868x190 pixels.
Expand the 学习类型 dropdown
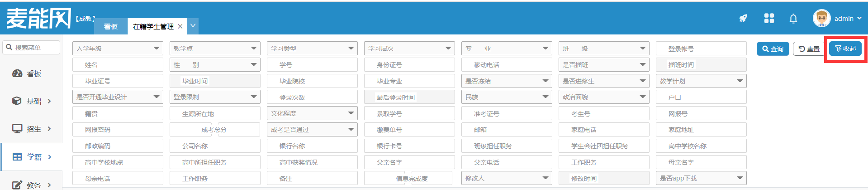312,49
